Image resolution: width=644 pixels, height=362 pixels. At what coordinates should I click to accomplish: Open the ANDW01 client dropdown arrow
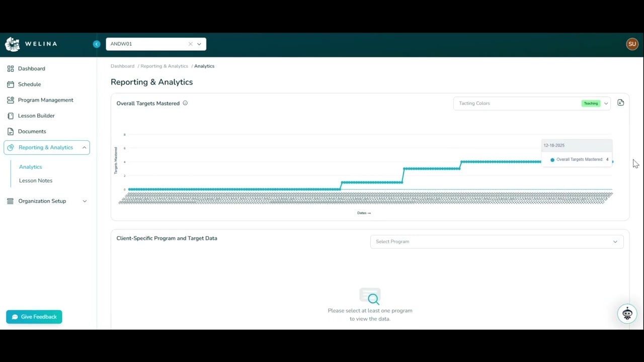click(199, 44)
